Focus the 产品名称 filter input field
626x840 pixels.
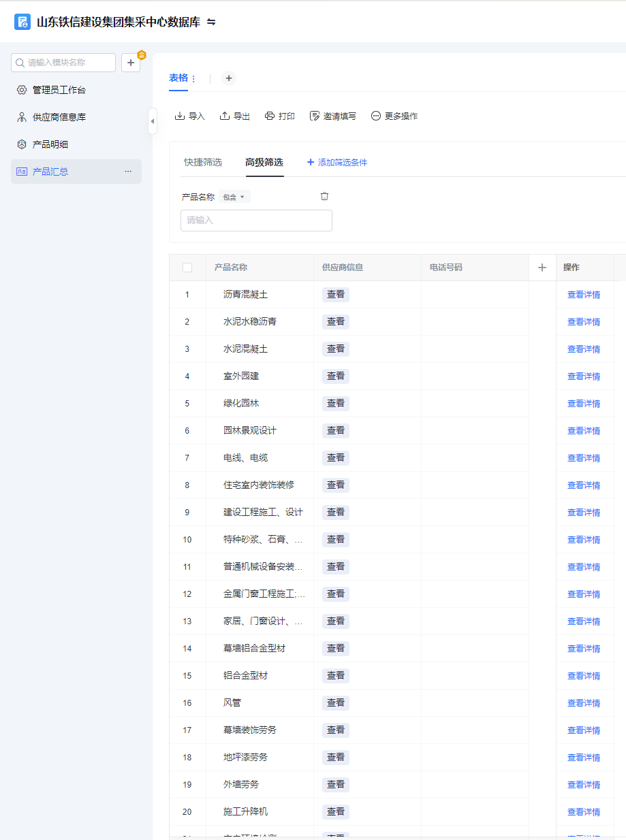tap(256, 221)
